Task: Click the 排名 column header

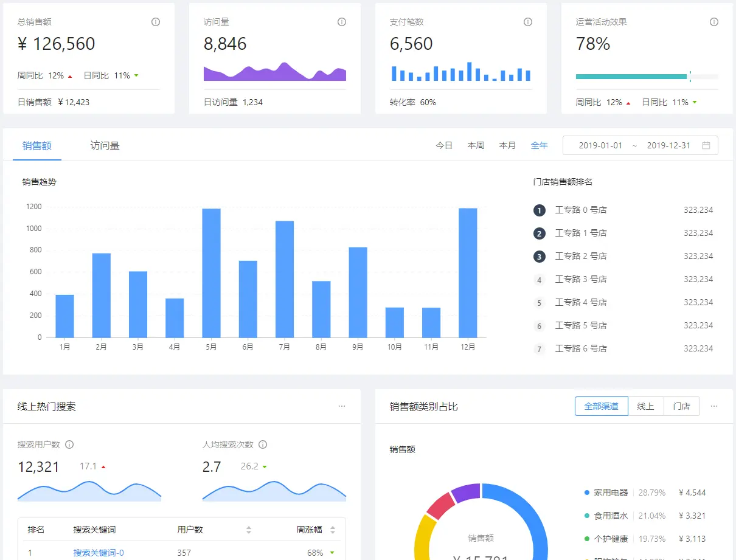Action: (36, 530)
